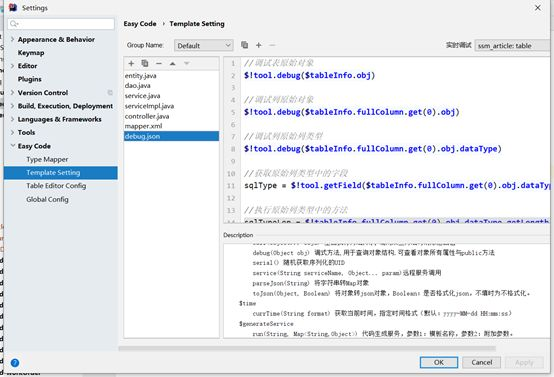This screenshot has width=554, height=377.
Task: Open the ssm_article: table debug dropdown
Action: coord(513,46)
